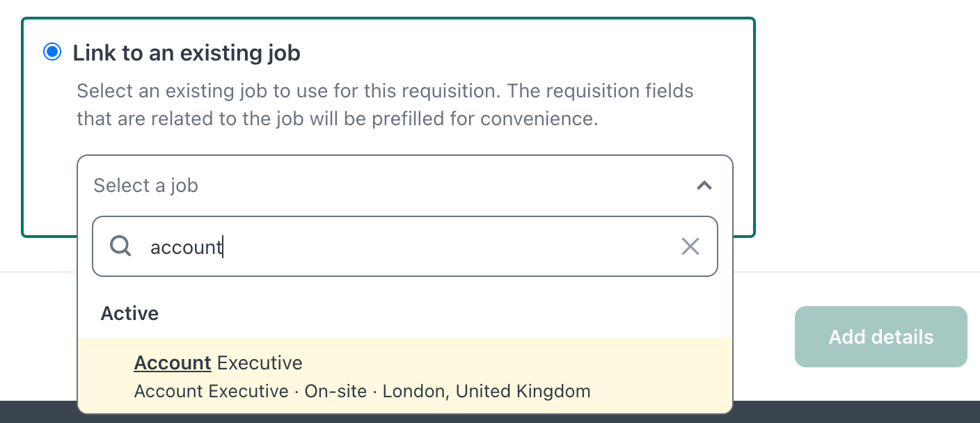Click the description text about prefilled requisition fields
This screenshot has width=980, height=423.
(385, 105)
